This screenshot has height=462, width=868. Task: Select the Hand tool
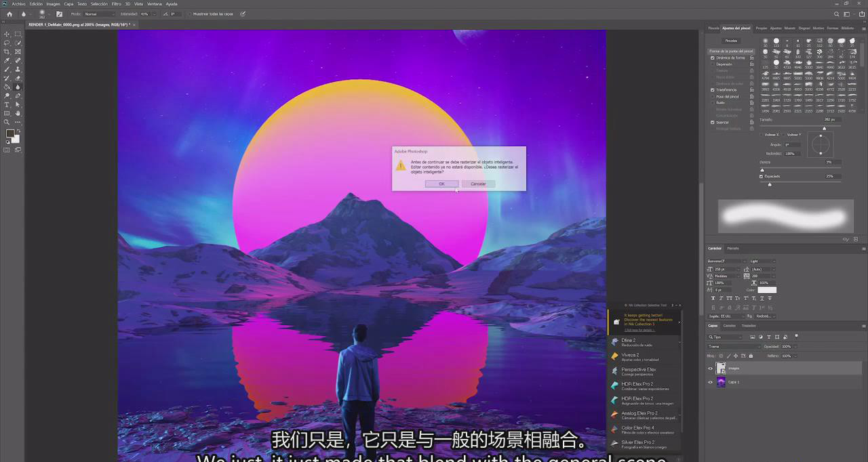pyautogui.click(x=18, y=113)
